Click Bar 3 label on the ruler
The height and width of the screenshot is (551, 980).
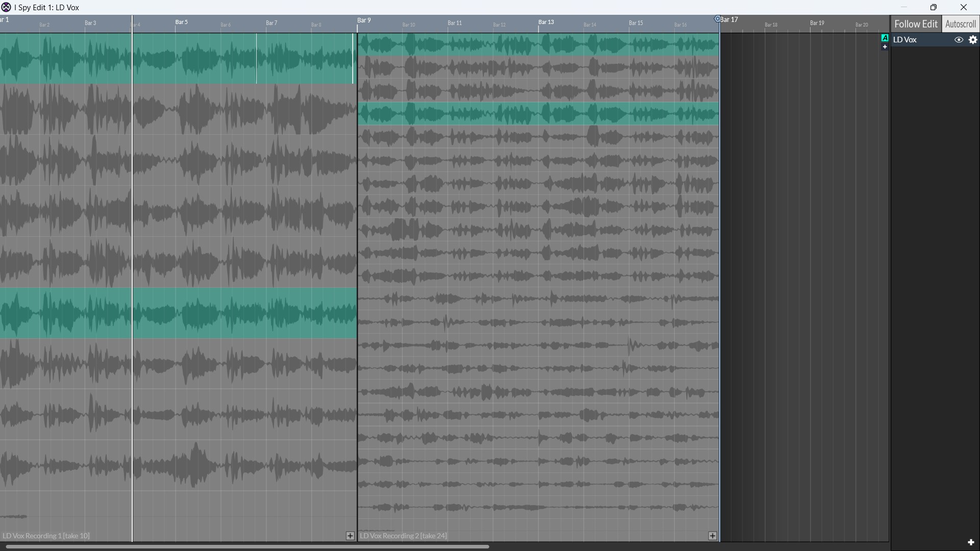pos(90,23)
